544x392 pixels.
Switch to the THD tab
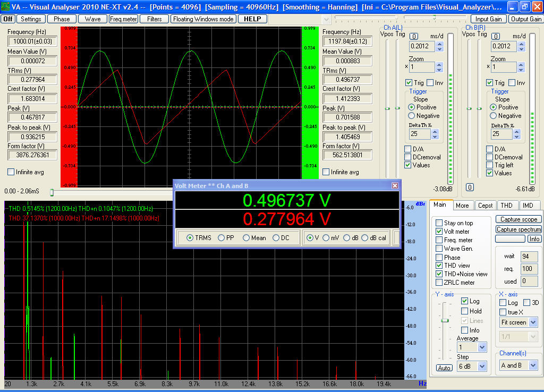(x=506, y=206)
